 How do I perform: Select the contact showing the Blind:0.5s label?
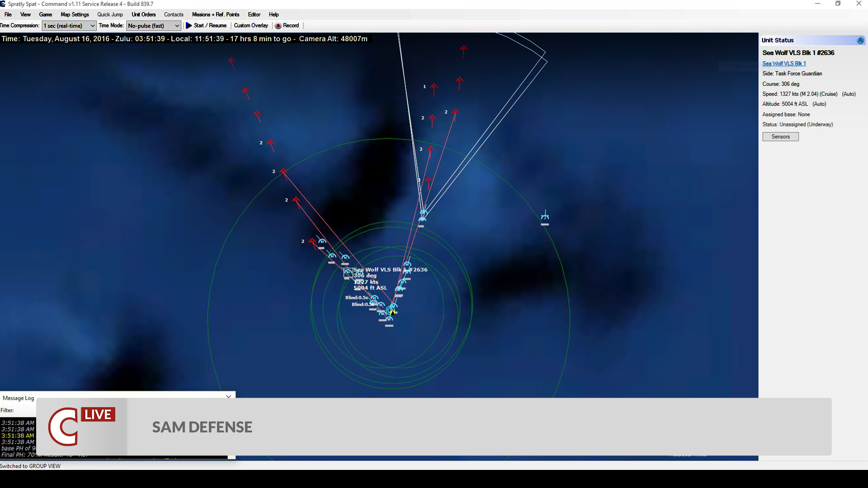pos(374,298)
